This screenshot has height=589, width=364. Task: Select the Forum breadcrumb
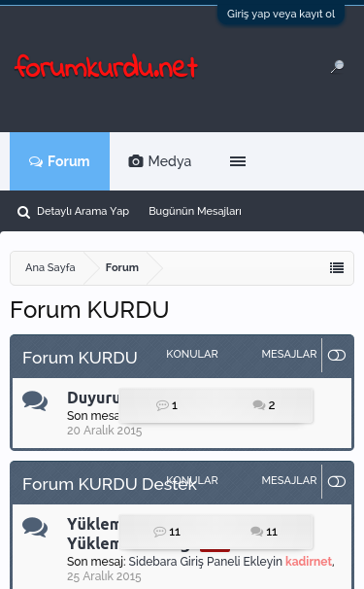(122, 267)
